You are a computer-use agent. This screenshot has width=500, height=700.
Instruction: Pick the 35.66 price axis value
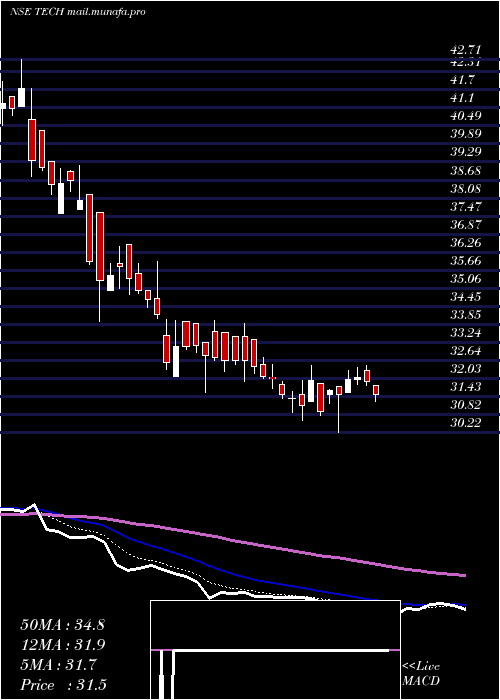466,261
